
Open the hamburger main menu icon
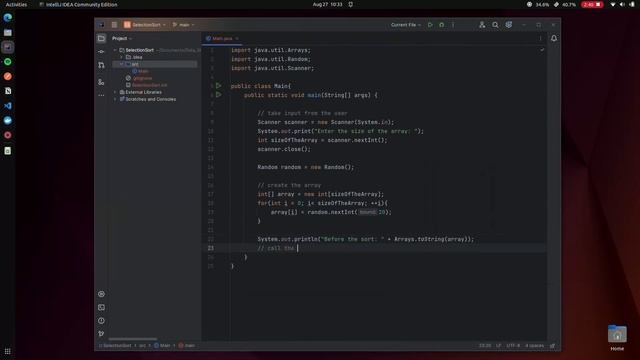pyautogui.click(x=114, y=25)
